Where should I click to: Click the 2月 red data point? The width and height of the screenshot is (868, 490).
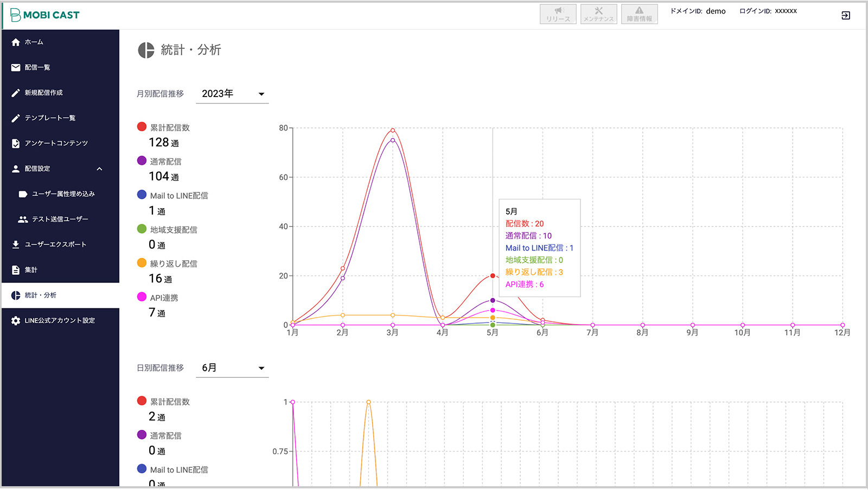click(x=343, y=268)
